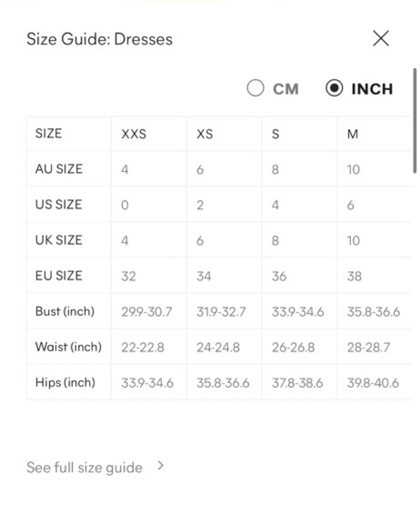The image size is (420, 525).
Task: Click the US SIZE row label
Action: 59,204
